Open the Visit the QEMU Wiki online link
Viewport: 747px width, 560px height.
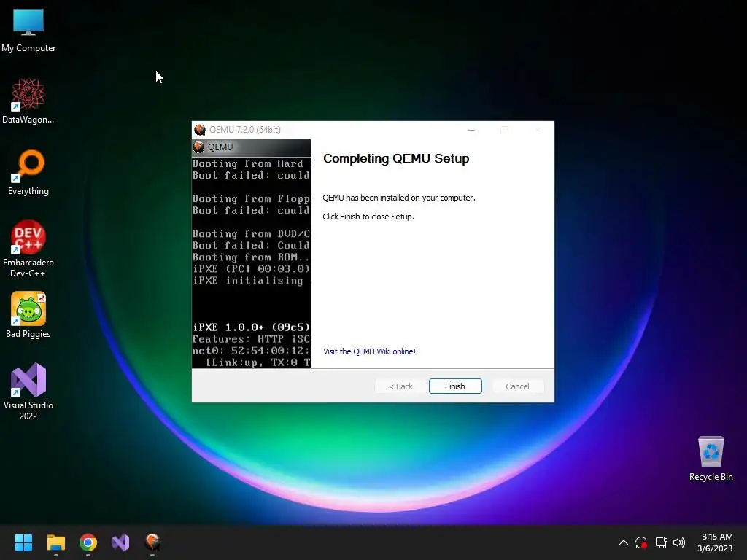click(369, 351)
